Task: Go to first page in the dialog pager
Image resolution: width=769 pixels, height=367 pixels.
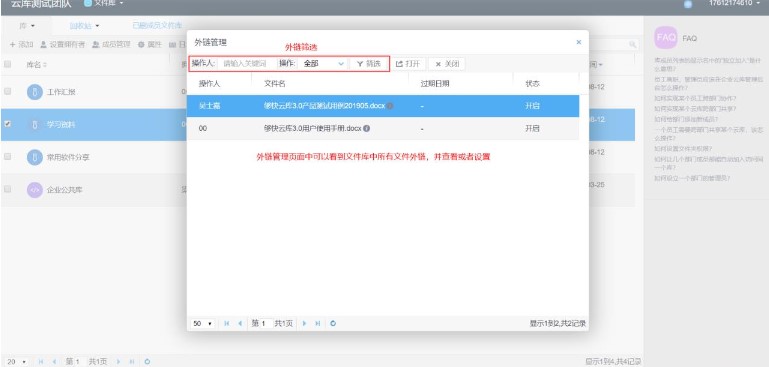Action: click(227, 323)
